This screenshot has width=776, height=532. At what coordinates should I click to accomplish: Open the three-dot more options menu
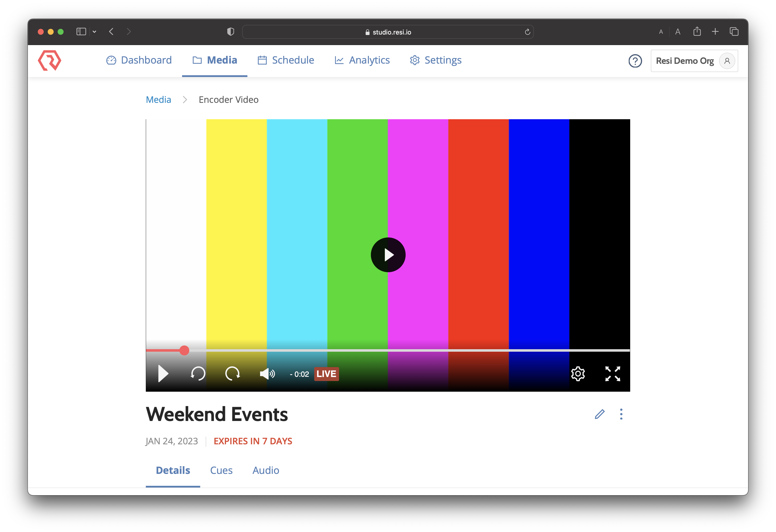click(x=621, y=414)
